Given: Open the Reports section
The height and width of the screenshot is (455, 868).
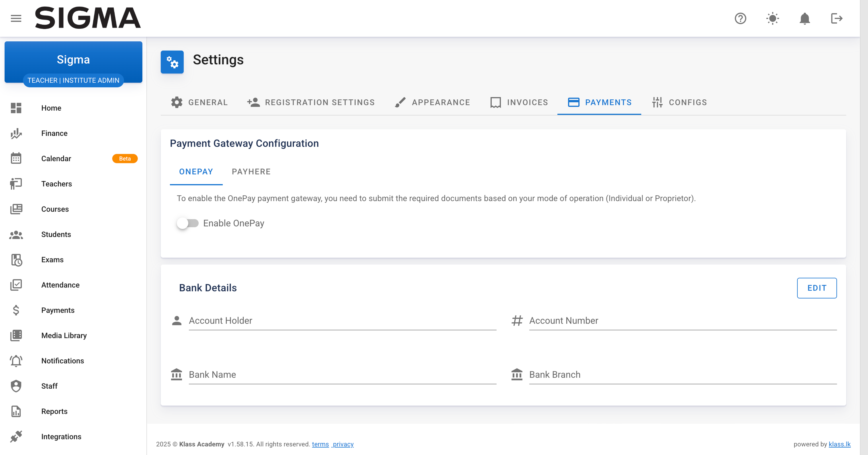Looking at the screenshot, I should click(54, 411).
